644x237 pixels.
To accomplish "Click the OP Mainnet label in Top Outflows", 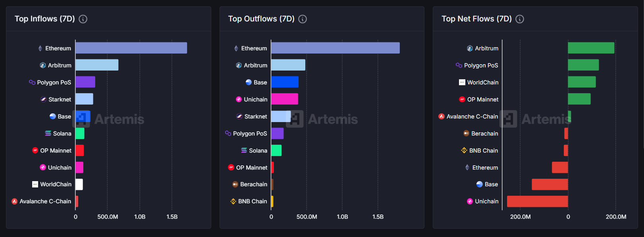I will [x=252, y=168].
